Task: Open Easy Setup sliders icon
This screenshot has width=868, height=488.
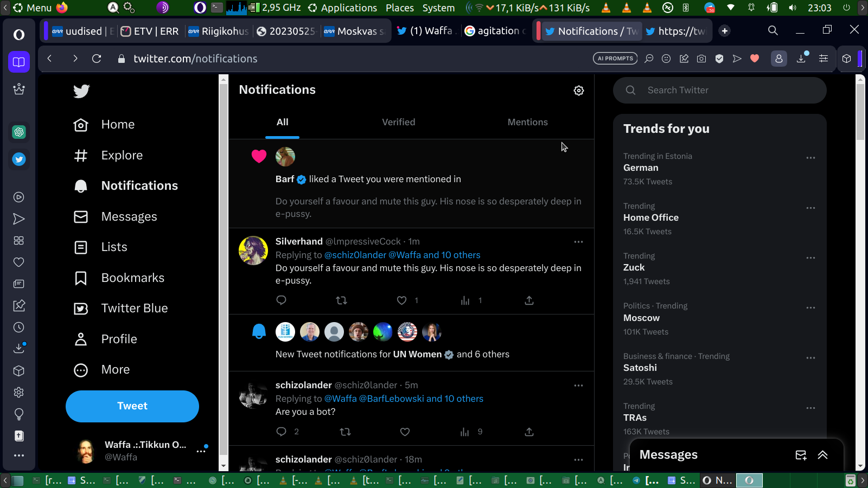Action: tap(824, 59)
